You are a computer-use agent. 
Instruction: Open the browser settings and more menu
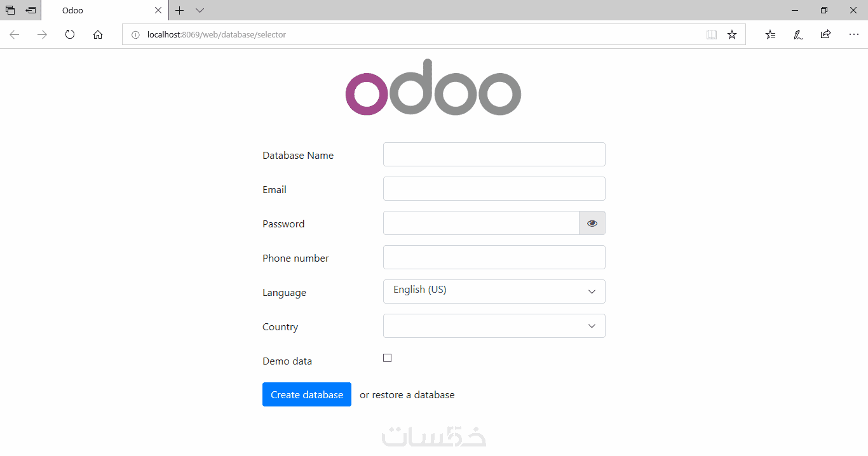853,35
